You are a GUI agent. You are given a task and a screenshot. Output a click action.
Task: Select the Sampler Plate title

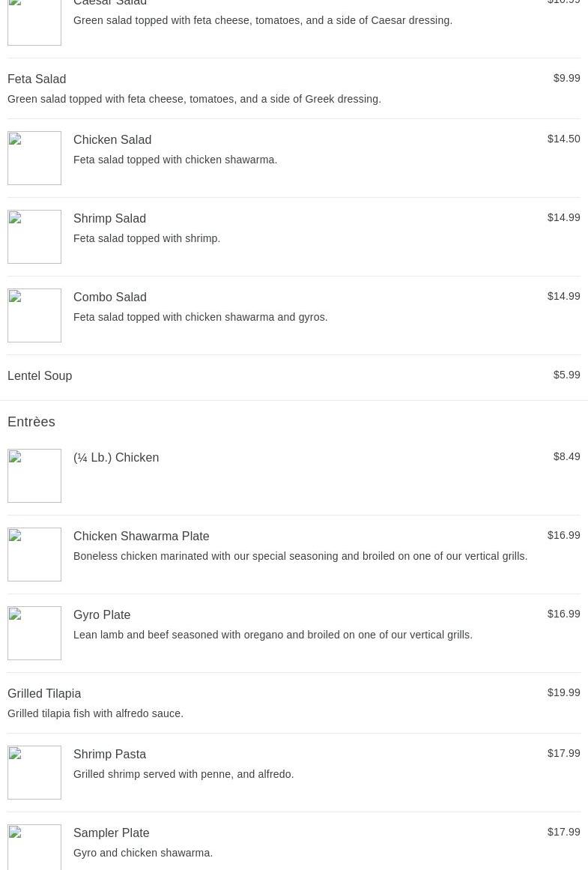pos(111,833)
